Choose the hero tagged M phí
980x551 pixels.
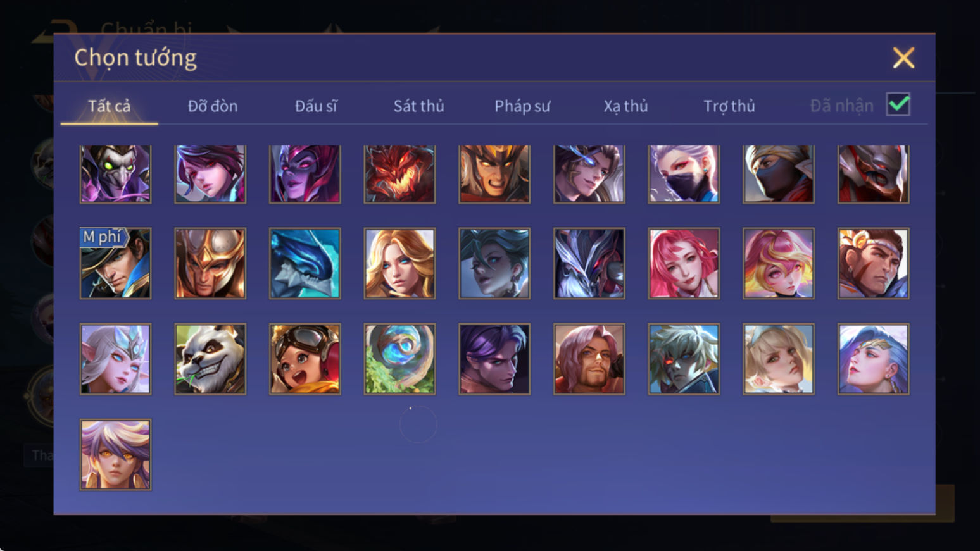115,263
